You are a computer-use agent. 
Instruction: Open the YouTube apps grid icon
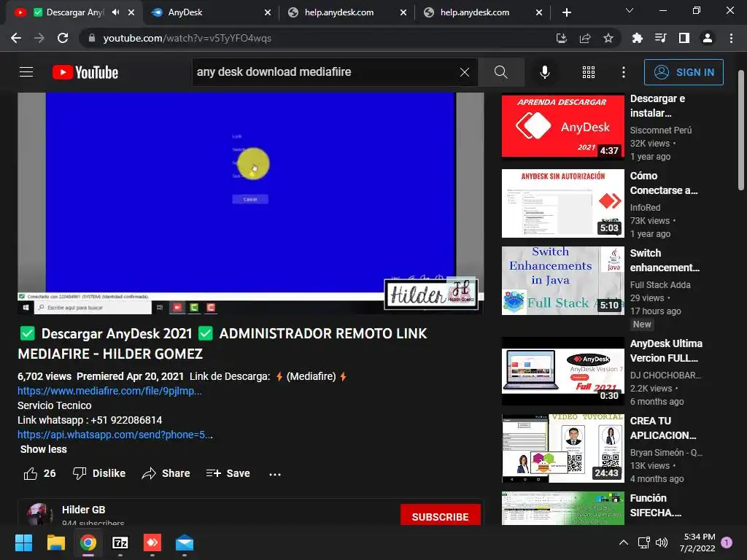point(589,72)
